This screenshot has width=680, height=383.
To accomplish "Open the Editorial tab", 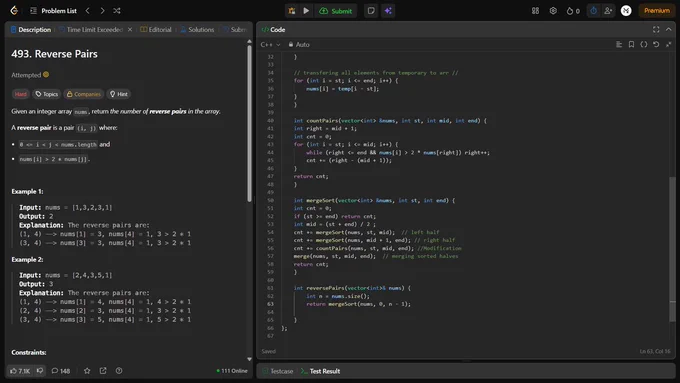I will (156, 29).
